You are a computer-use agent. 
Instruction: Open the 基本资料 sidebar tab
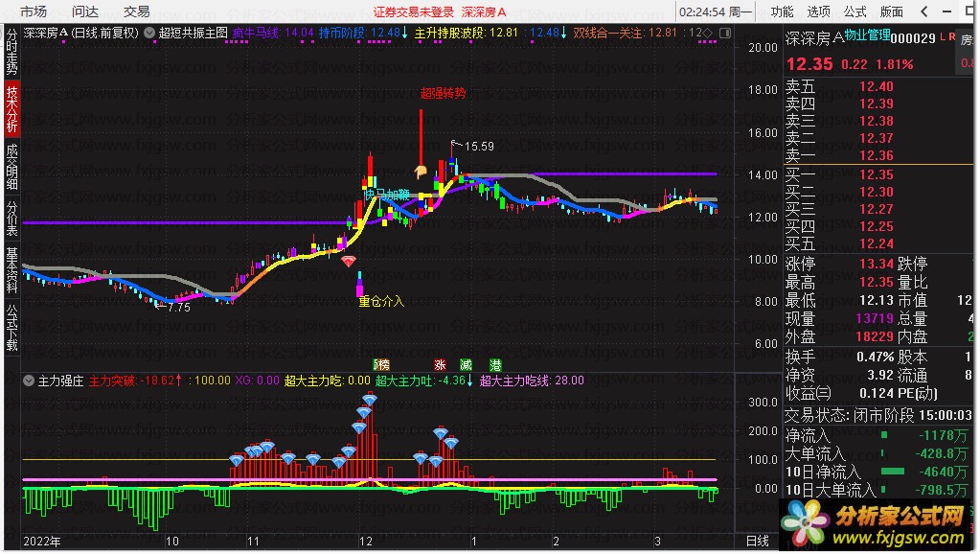point(11,270)
